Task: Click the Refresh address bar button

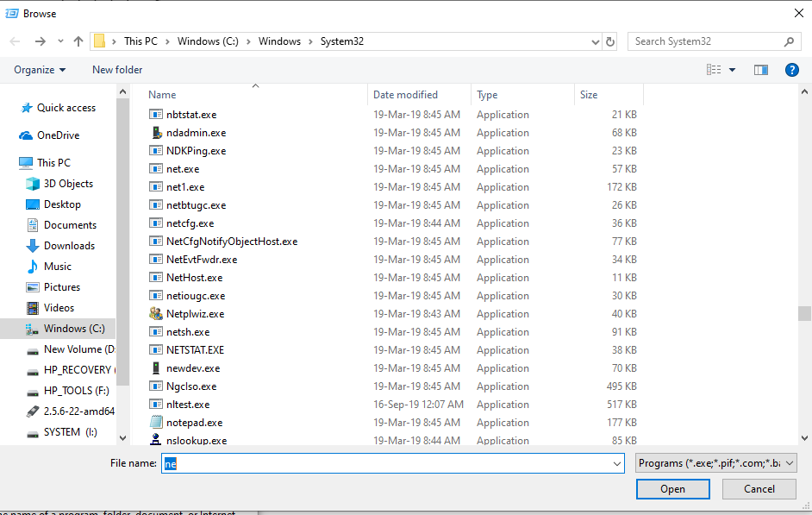Action: (610, 41)
